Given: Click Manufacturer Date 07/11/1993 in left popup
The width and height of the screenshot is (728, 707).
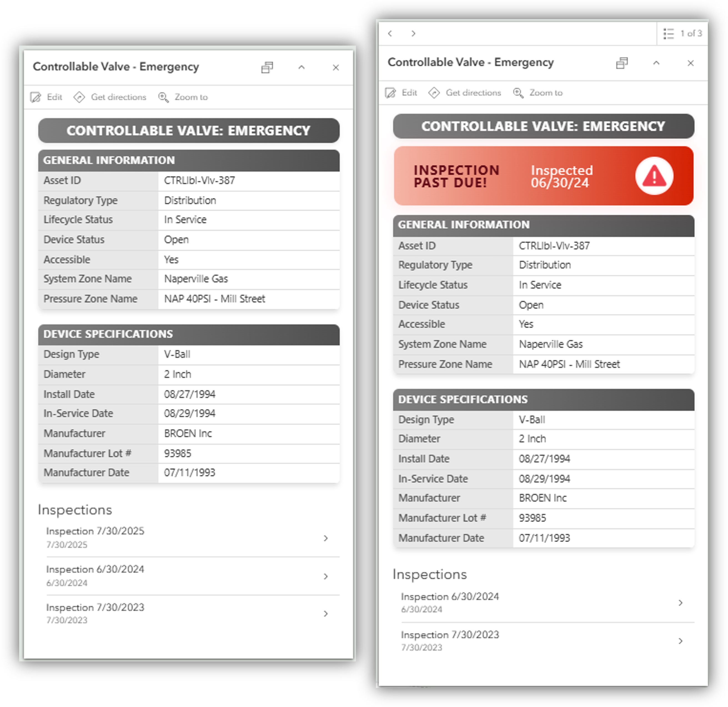Looking at the screenshot, I should click(x=189, y=473).
